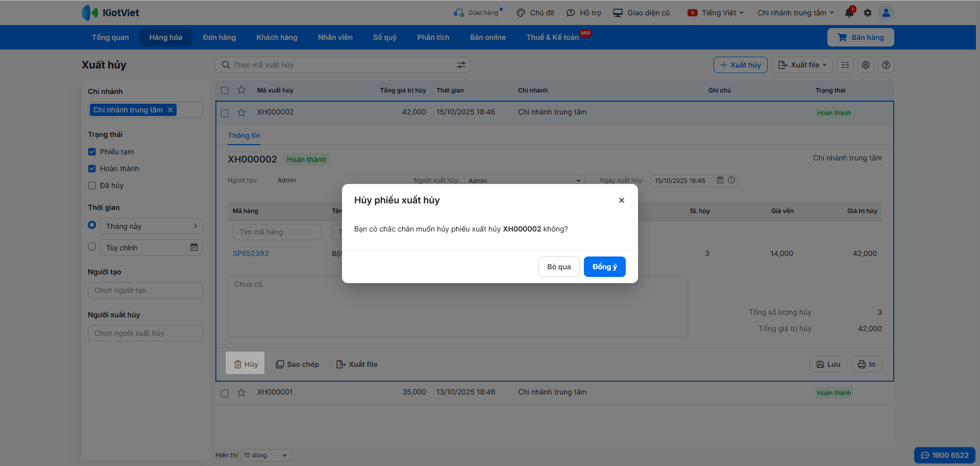Open product link SP652393
This screenshot has height=466, width=980.
point(251,253)
